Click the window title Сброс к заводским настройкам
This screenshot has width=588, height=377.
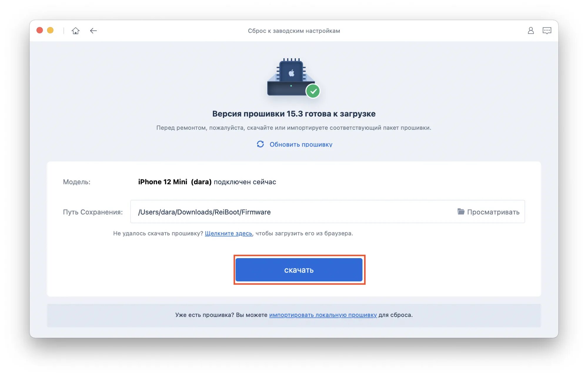coord(294,31)
